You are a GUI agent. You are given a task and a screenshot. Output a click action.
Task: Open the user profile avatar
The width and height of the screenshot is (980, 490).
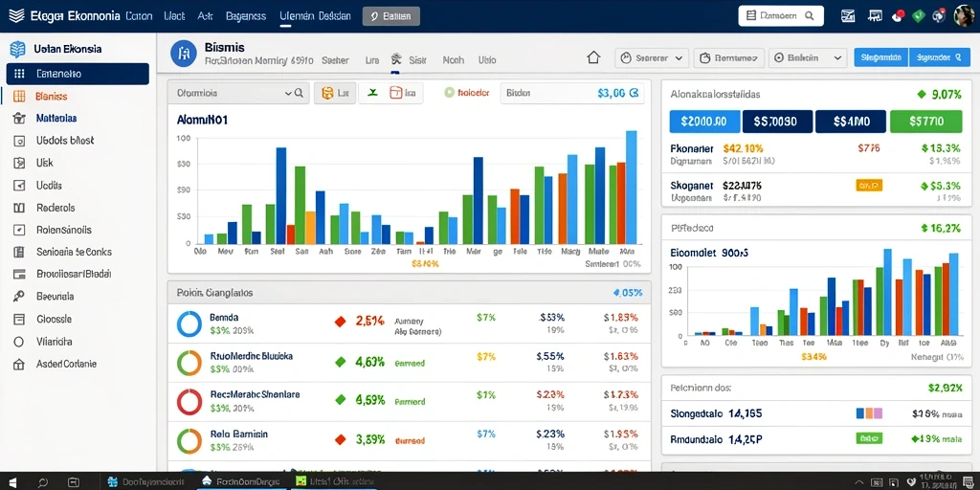click(x=963, y=16)
